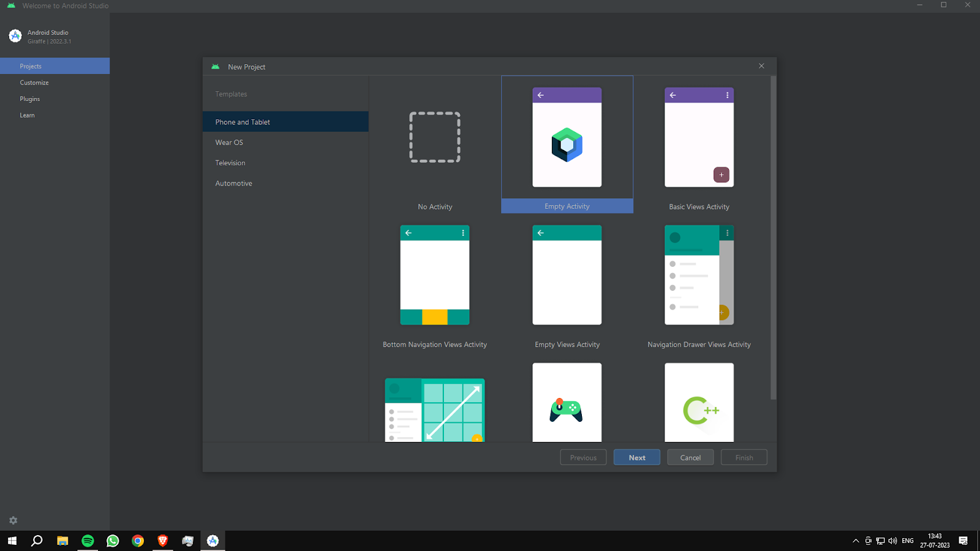Select the Wear OS template category

pos(229,143)
